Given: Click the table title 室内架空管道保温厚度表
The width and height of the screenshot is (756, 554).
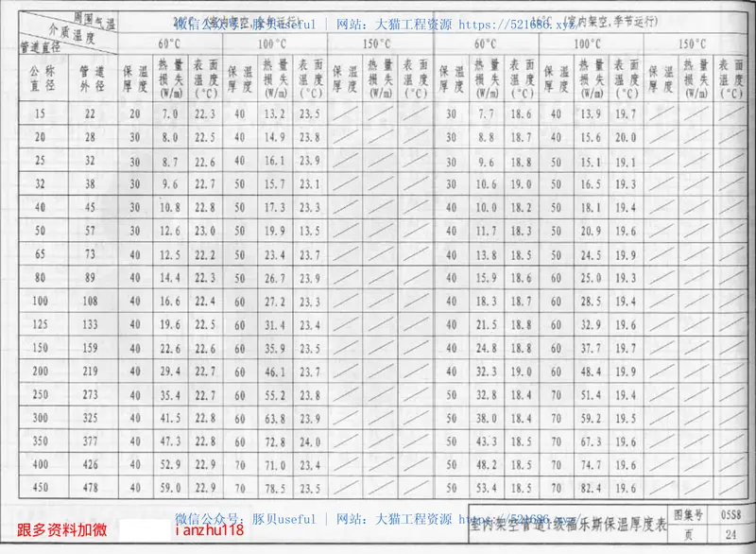Looking at the screenshot, I should (568, 525).
